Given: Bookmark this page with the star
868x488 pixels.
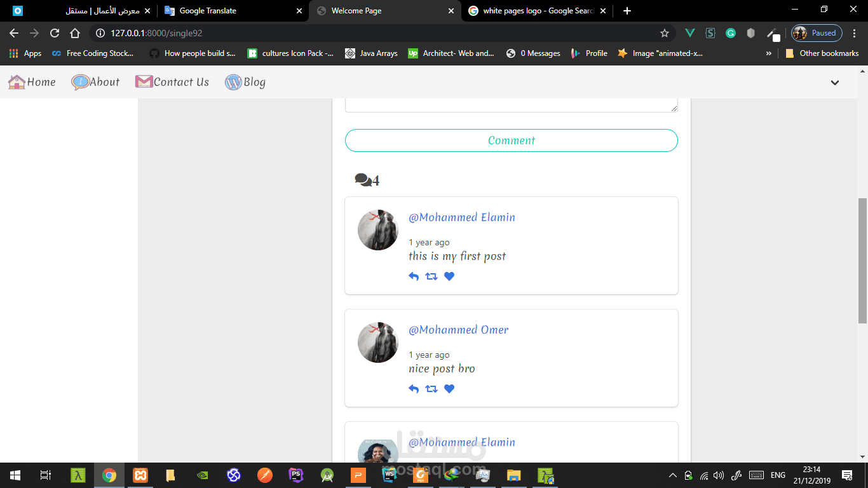Looking at the screenshot, I should tap(665, 33).
